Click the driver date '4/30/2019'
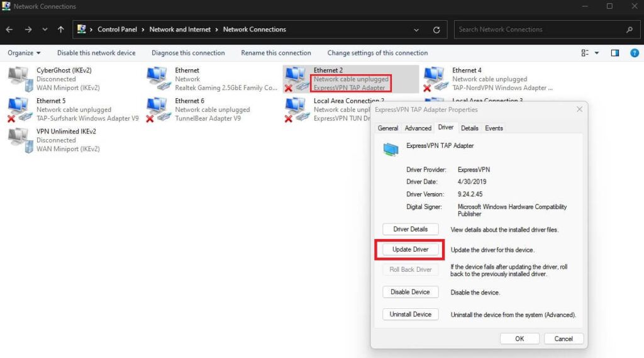Screen dimensions: 644x358 pos(472,182)
